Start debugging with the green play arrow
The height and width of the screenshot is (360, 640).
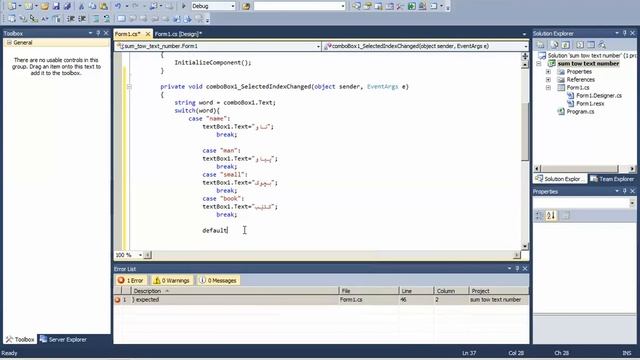[184, 6]
